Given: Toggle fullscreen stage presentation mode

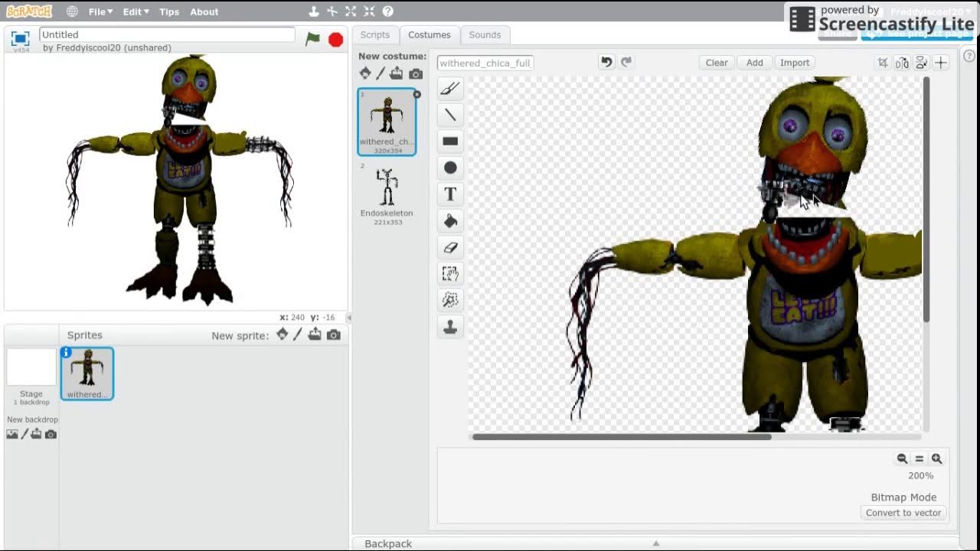Looking at the screenshot, I should tap(21, 38).
